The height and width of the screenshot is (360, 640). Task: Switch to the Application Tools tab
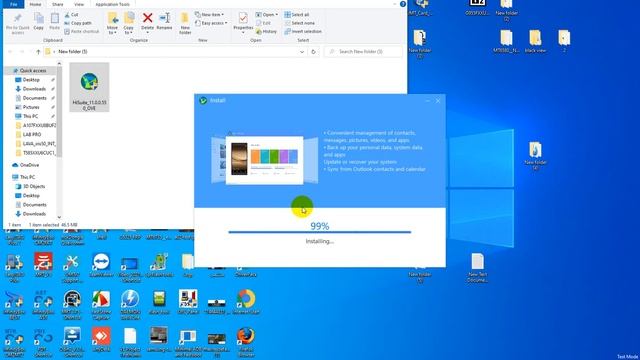112,4
